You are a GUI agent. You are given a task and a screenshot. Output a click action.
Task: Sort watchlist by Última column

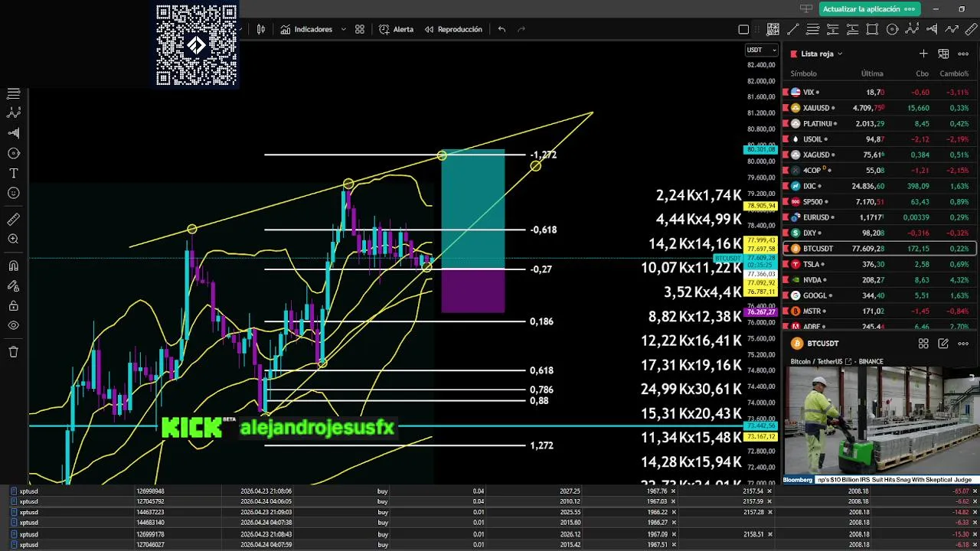(872, 73)
